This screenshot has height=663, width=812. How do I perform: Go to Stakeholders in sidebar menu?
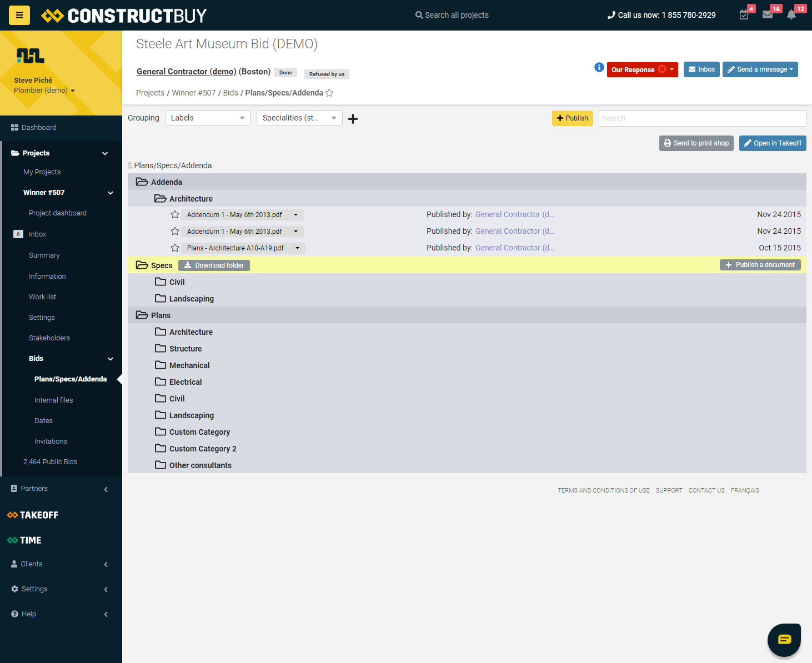tap(49, 338)
